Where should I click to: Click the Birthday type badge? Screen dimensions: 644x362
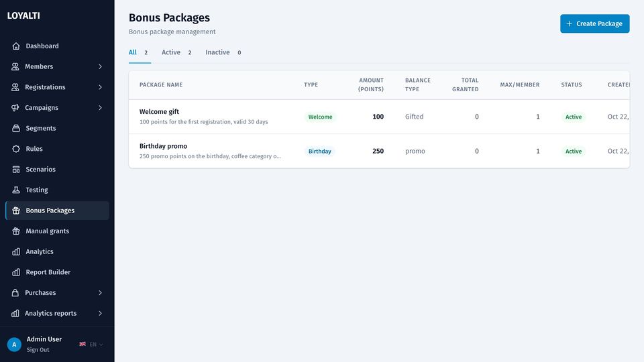319,152
